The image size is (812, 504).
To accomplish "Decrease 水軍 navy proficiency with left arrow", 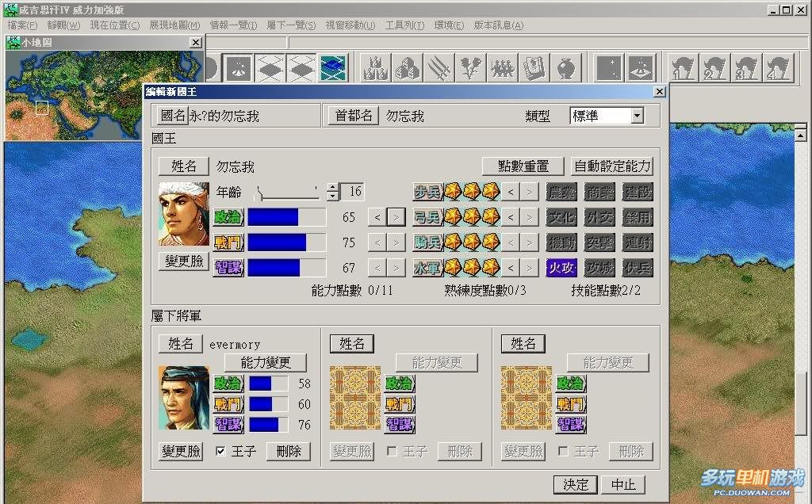I will pos(511,268).
